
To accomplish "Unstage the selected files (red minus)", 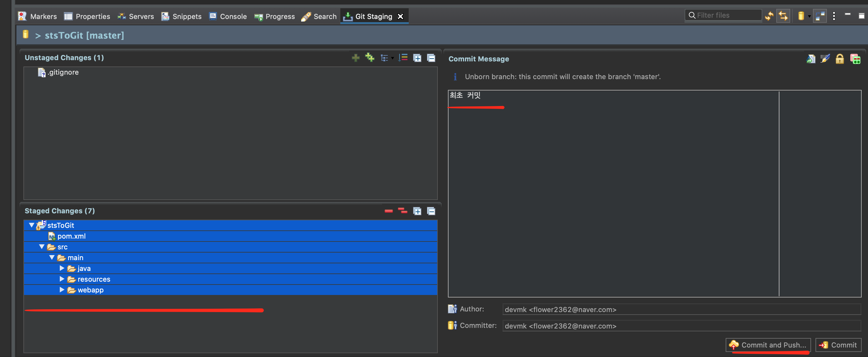I will click(x=388, y=211).
